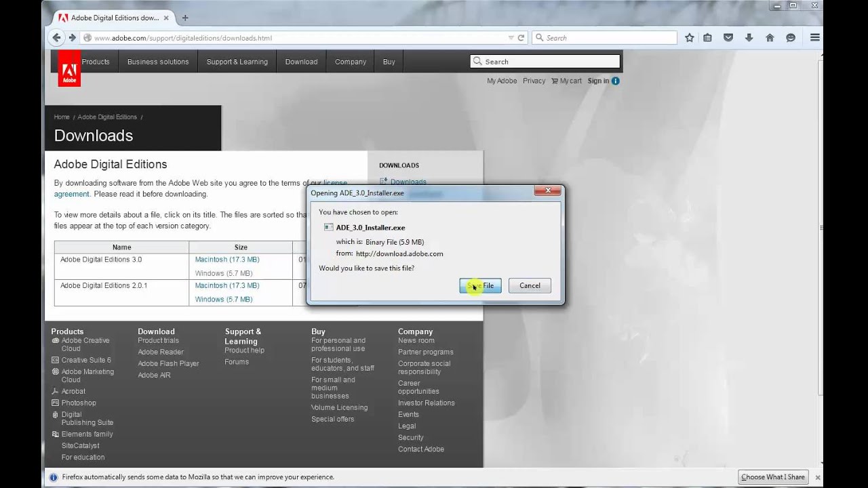Screen dimensions: 868x488
Task: Open the Adobe Flash Player footer link
Action: coord(169,363)
